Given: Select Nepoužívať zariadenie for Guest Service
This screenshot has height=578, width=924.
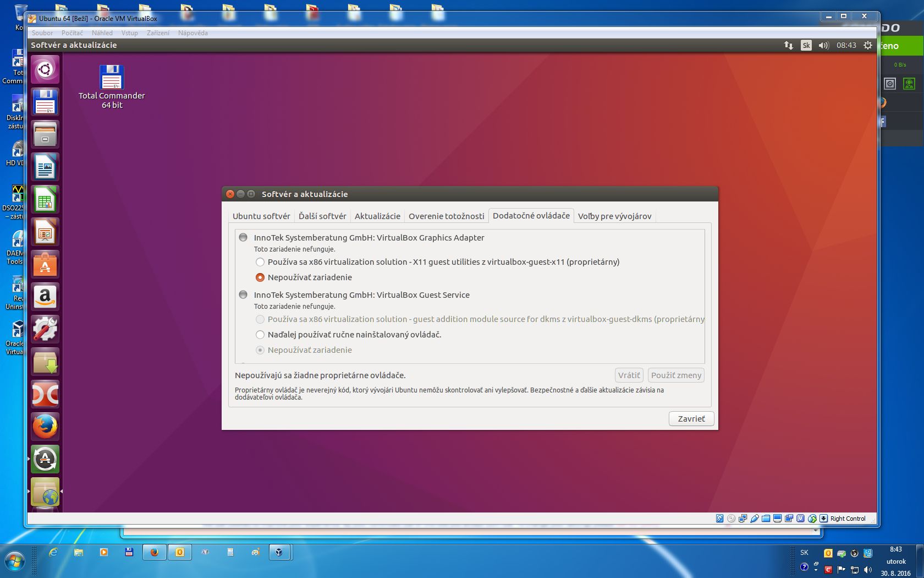Looking at the screenshot, I should pyautogui.click(x=304, y=350).
